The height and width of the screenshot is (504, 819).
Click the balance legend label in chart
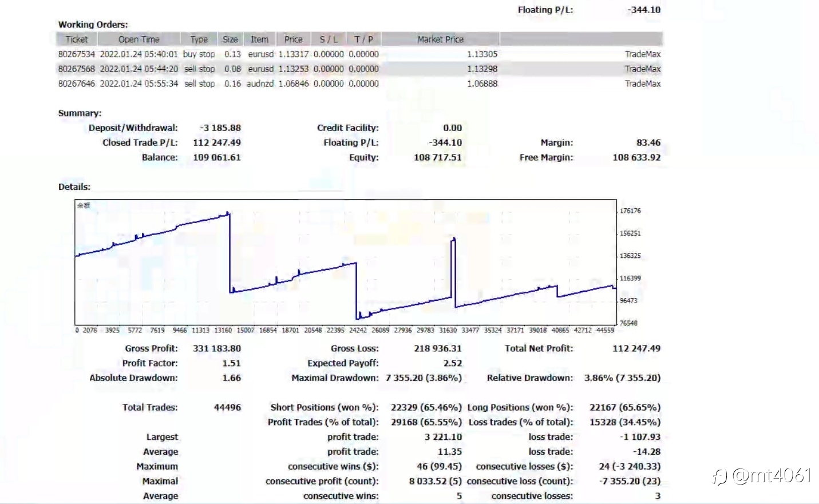coord(84,205)
